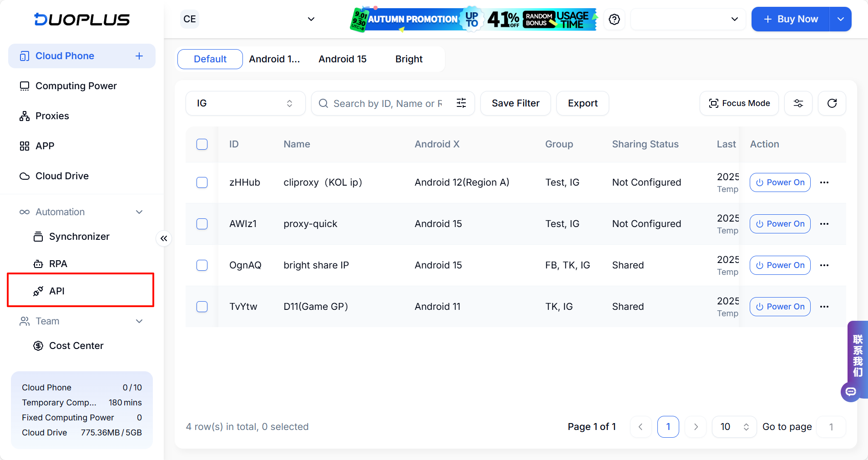Tick the checkbox for TvYtw
This screenshot has height=460, width=868.
tap(202, 307)
